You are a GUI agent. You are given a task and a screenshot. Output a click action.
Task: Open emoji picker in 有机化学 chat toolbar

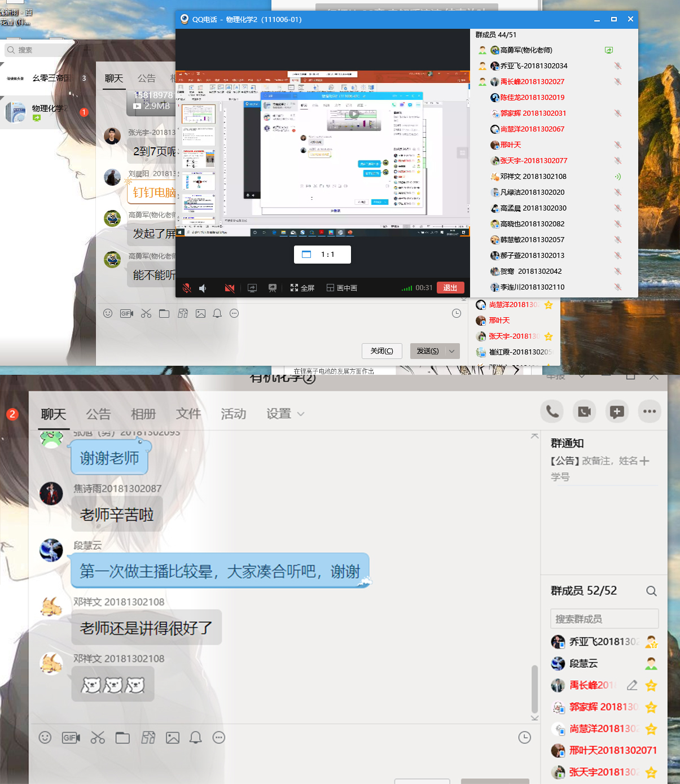(45, 737)
